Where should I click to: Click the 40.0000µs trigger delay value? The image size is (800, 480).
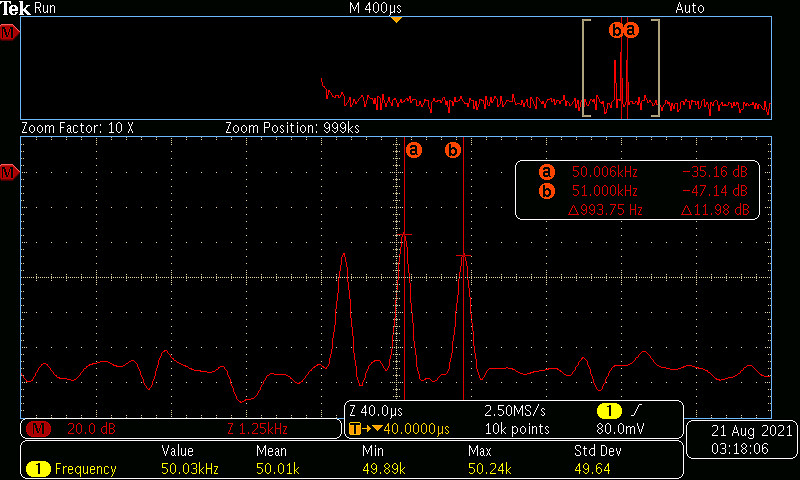(x=416, y=429)
